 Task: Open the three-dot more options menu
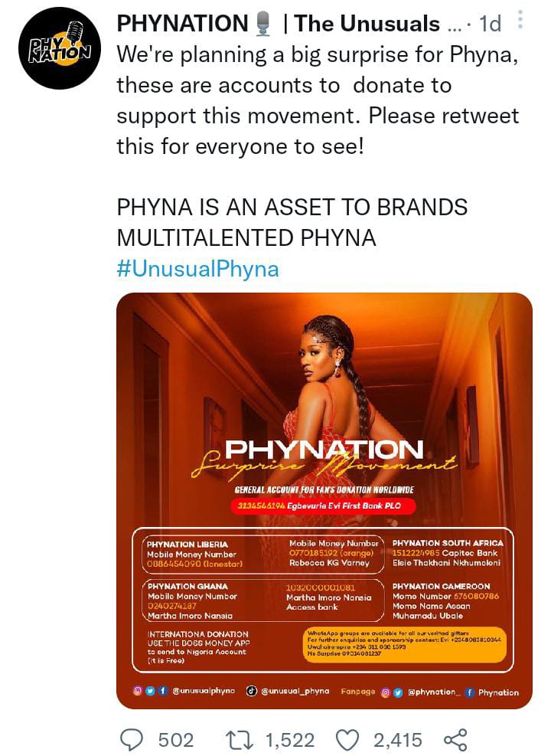(x=521, y=21)
